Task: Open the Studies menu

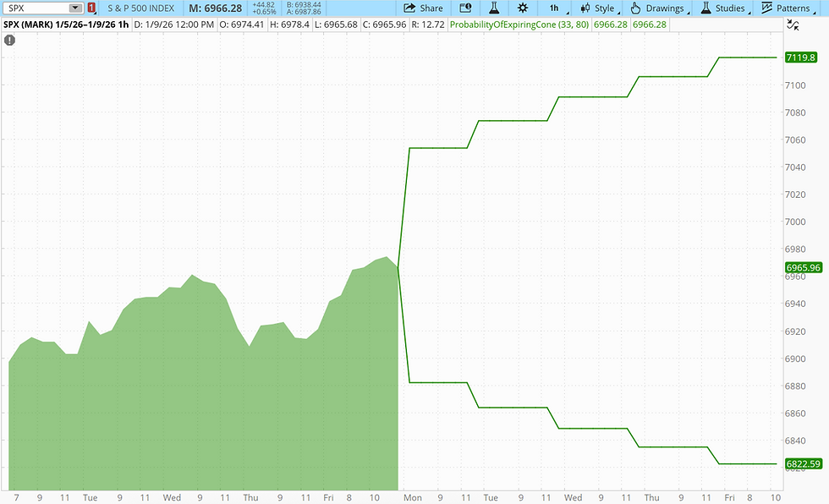Action: (724, 8)
